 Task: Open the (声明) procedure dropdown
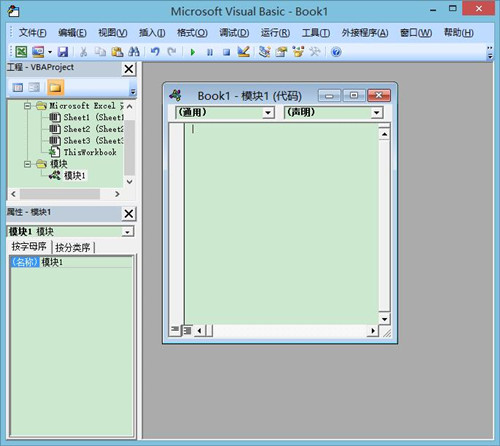pyautogui.click(x=377, y=113)
